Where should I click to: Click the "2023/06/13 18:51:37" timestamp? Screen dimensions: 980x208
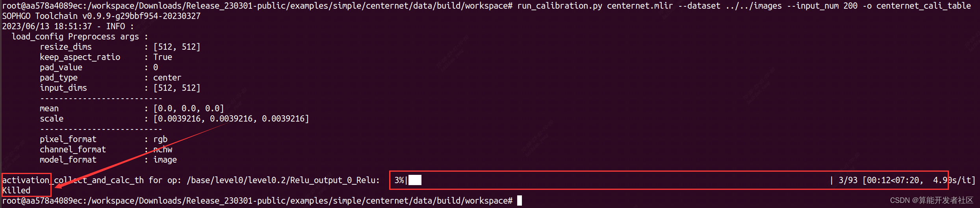pos(47,26)
